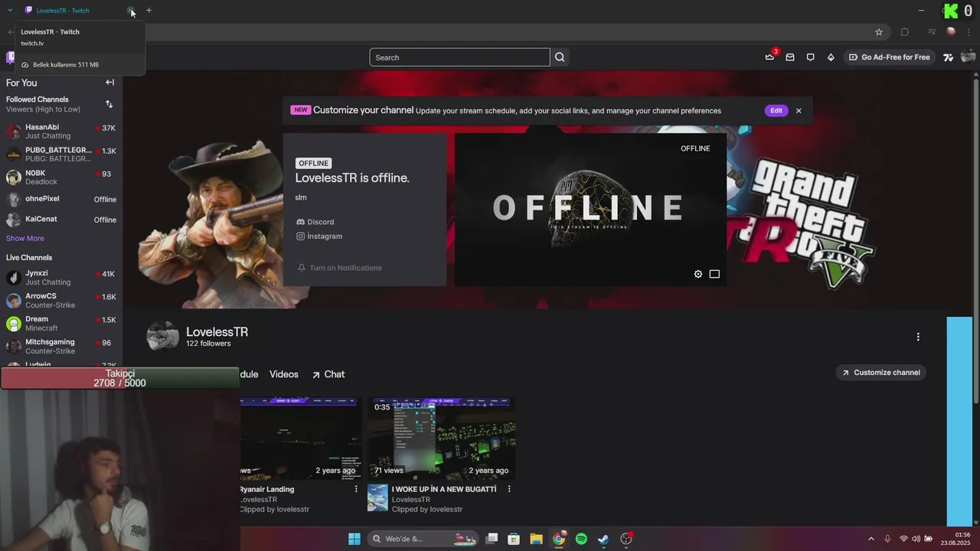The width and height of the screenshot is (980, 551).
Task: Bookmark this page with the star
Action: [x=879, y=32]
